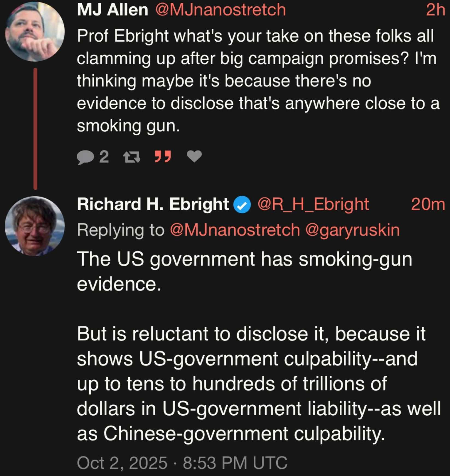Image resolution: width=450 pixels, height=476 pixels.
Task: Click the Richard H. Ebright display name
Action: click(153, 204)
